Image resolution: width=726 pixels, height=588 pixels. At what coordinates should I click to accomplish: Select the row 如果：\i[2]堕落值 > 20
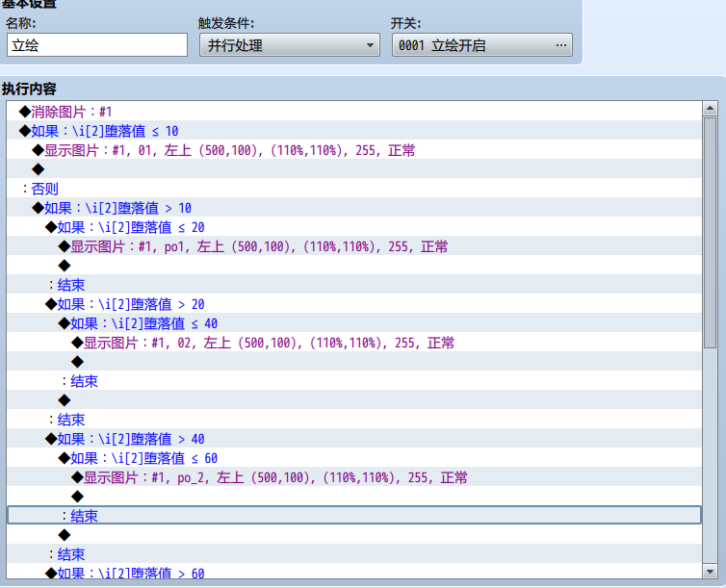[354, 304]
